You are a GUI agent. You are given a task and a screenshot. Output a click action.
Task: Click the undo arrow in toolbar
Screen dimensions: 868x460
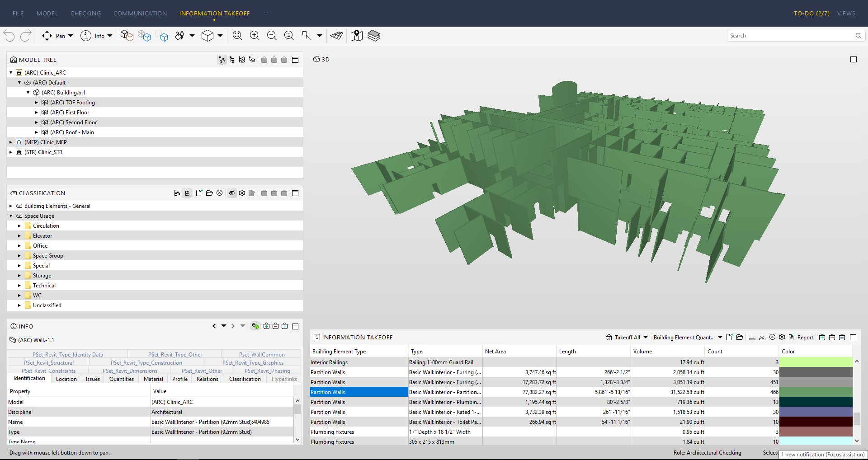(9, 36)
